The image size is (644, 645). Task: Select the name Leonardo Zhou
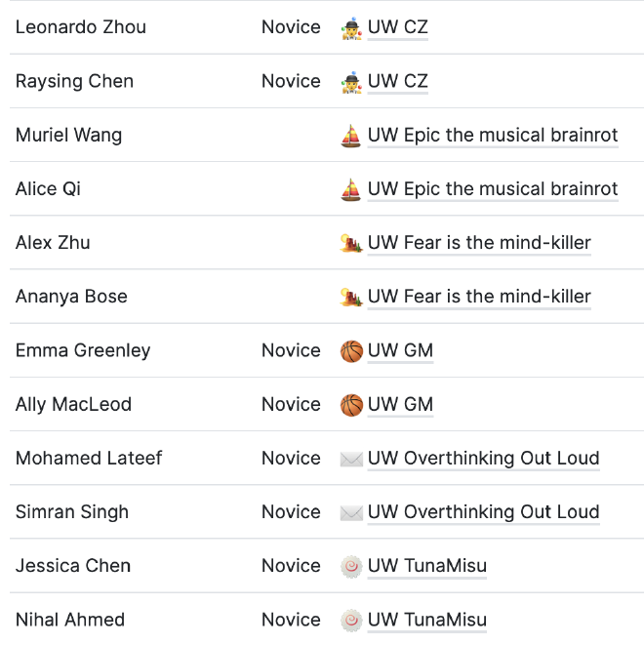pos(81,27)
